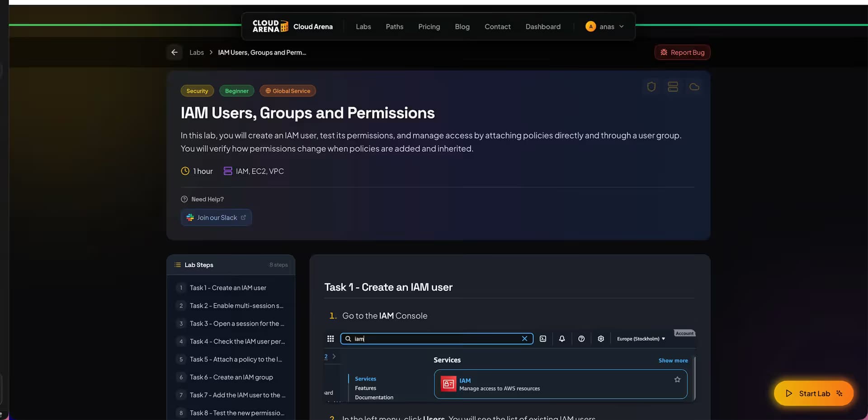Screen dimensions: 868x420
Task: Click the search magnifier in AWS console
Action: [348, 339]
